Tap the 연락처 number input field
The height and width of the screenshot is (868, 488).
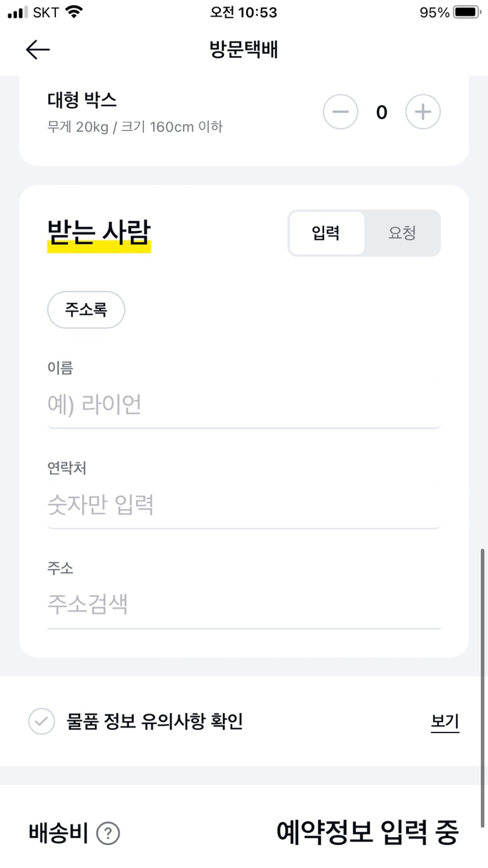(x=243, y=505)
